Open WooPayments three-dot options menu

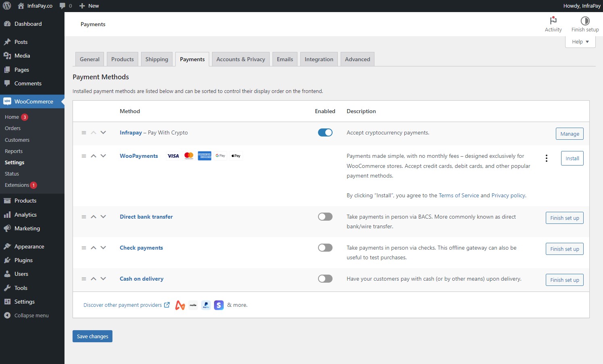coord(547,158)
